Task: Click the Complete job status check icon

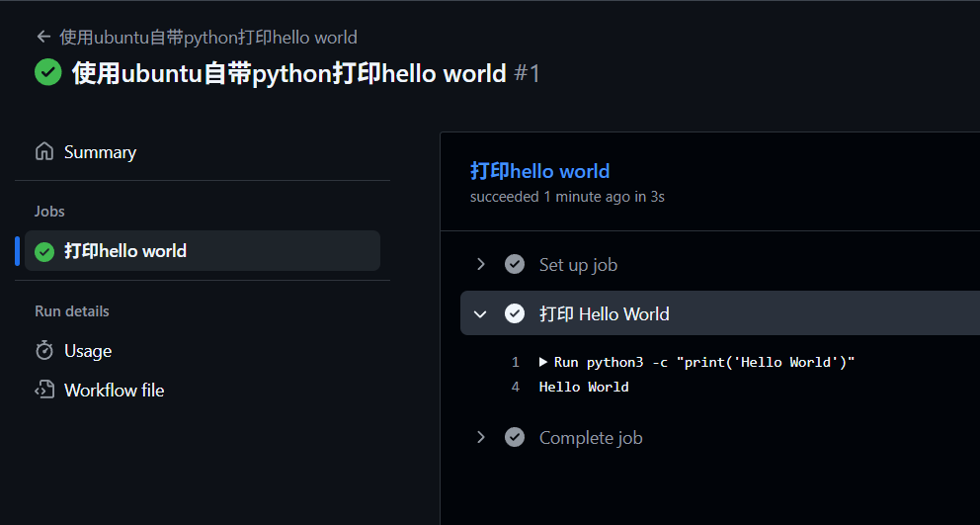Action: tap(515, 437)
